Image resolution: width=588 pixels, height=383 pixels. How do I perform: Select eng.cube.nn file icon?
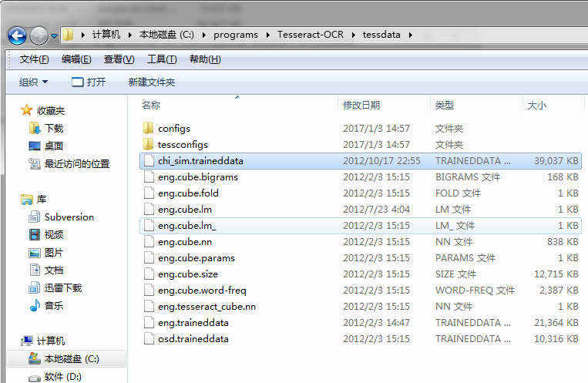click(x=149, y=241)
